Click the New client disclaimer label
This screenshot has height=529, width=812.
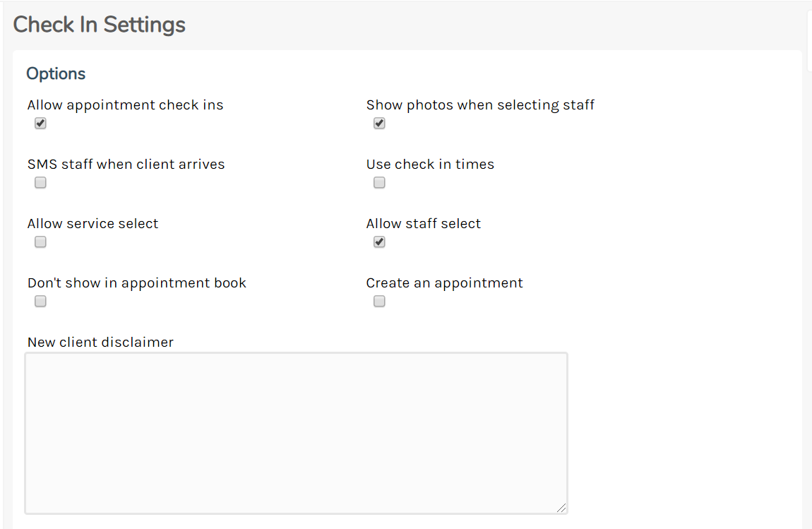coord(100,342)
